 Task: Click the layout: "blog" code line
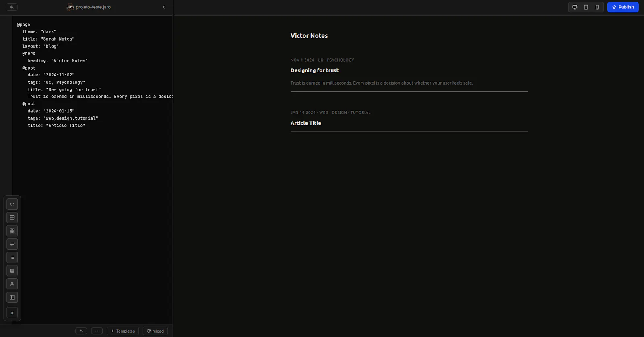pos(40,46)
